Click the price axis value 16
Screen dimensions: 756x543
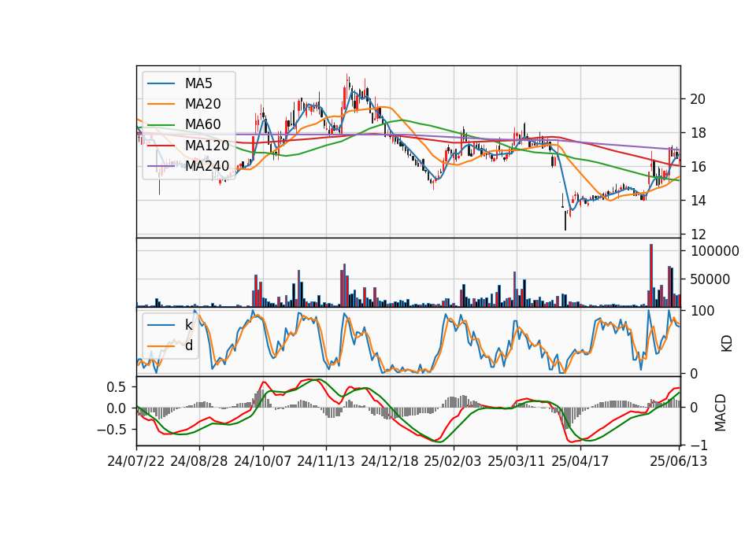[698, 167]
